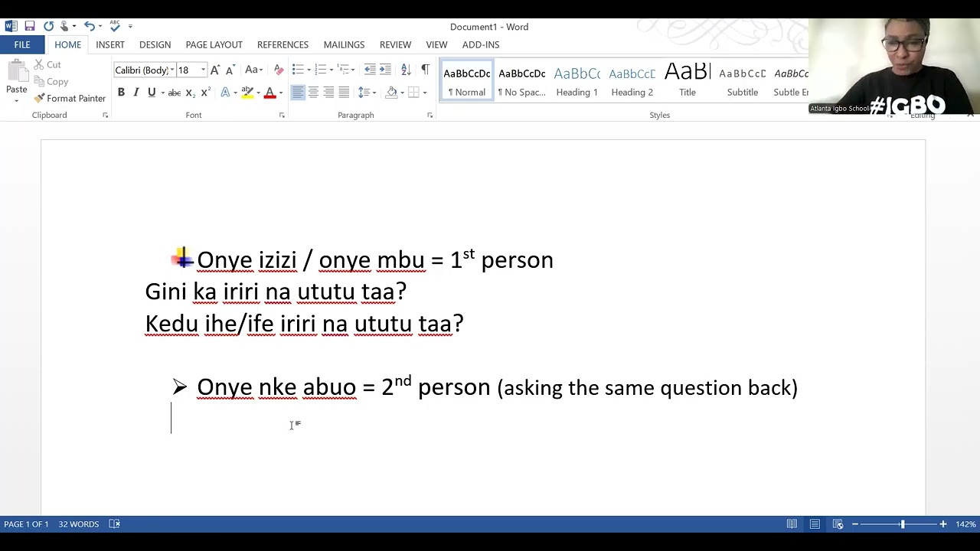Save document using quick access icon
This screenshot has height=551, width=980.
tap(29, 26)
